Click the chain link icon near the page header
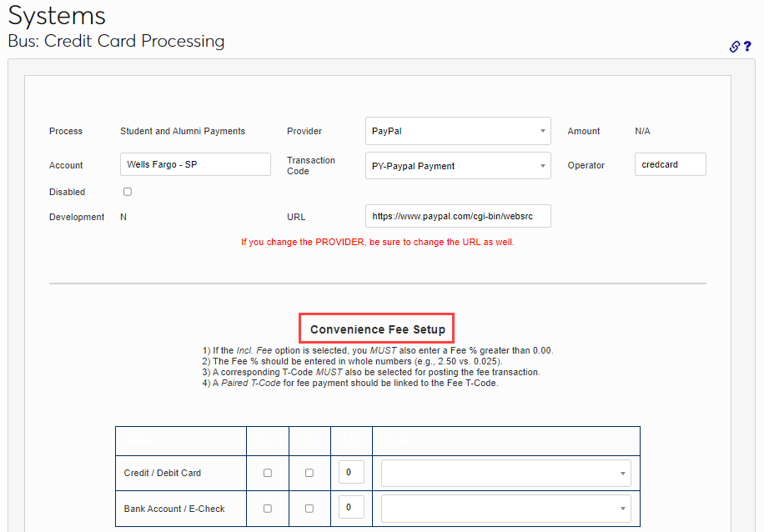This screenshot has height=532, width=764. [735, 48]
